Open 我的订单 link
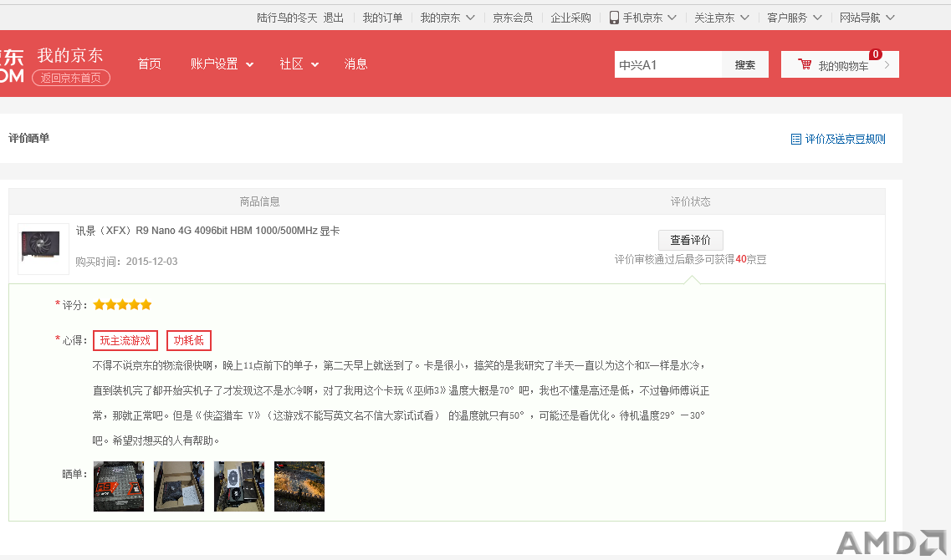951x560 pixels. point(383,18)
